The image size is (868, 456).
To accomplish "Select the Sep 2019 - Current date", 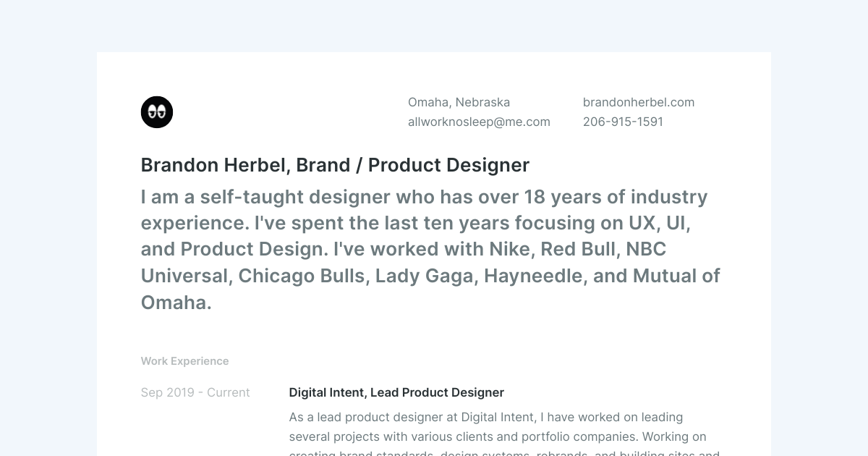I will (x=195, y=392).
